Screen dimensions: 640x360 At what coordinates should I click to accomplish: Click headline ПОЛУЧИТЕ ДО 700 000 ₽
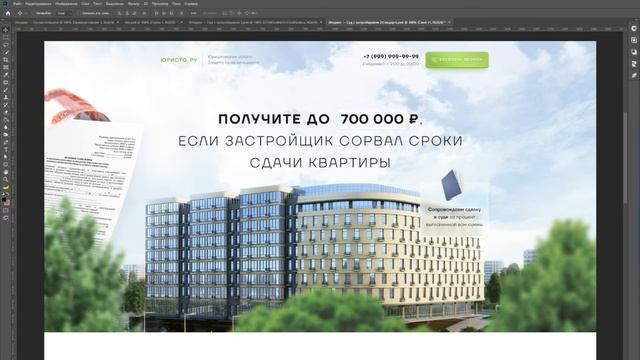tap(320, 119)
